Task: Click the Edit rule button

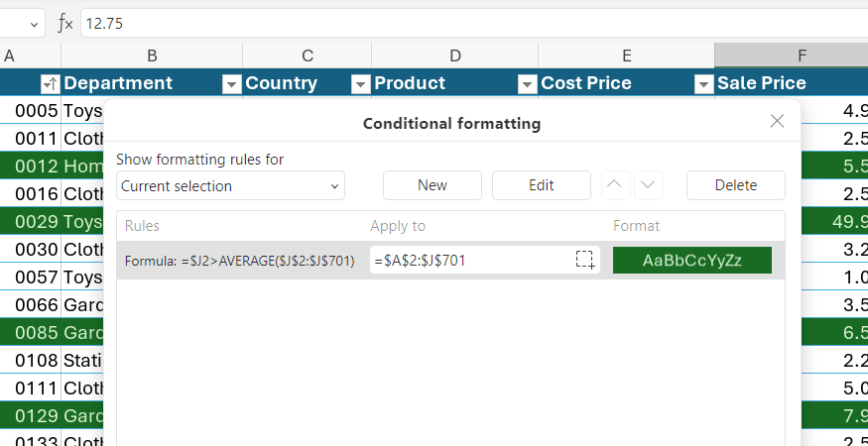Action: (542, 185)
